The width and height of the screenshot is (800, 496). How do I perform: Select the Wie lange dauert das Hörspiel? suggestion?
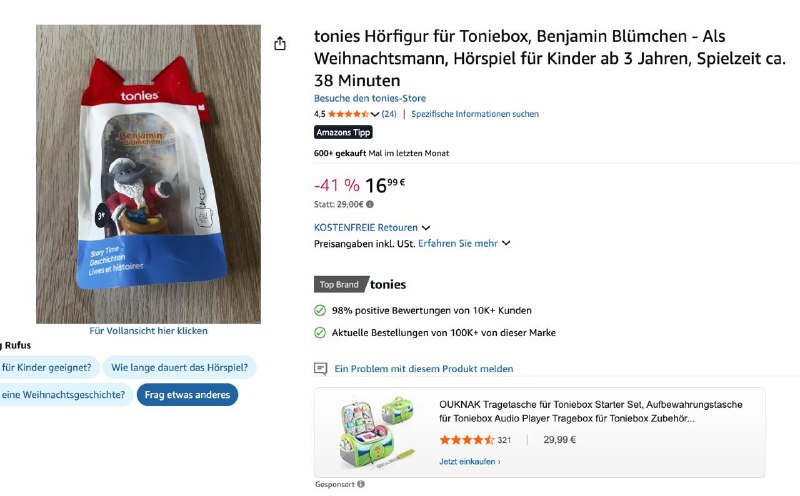(179, 367)
